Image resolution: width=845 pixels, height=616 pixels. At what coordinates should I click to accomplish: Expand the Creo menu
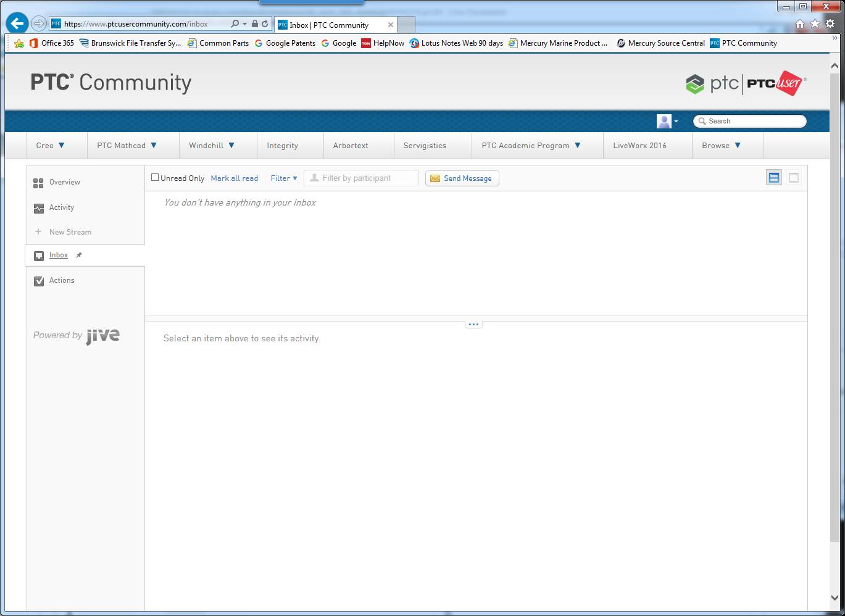pyautogui.click(x=50, y=146)
